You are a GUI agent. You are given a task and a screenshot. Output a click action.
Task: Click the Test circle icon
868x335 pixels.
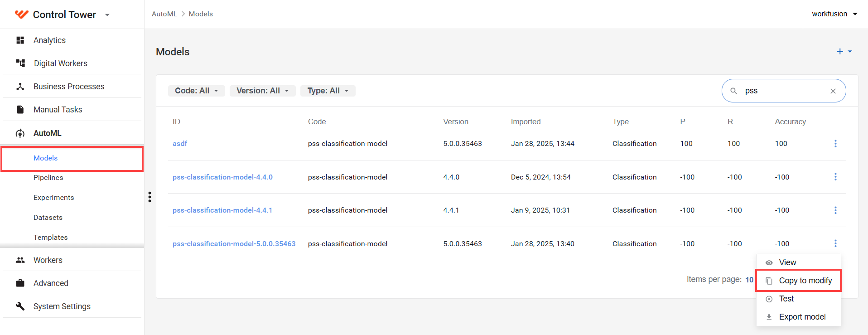pyautogui.click(x=769, y=299)
